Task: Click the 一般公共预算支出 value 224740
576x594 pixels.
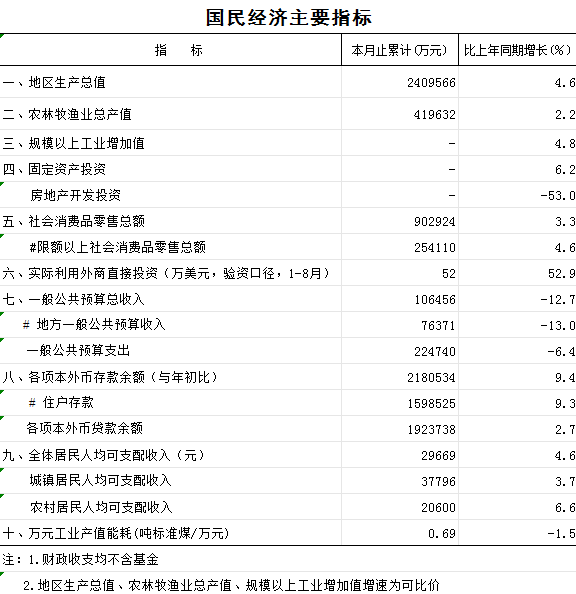Action: click(x=434, y=352)
